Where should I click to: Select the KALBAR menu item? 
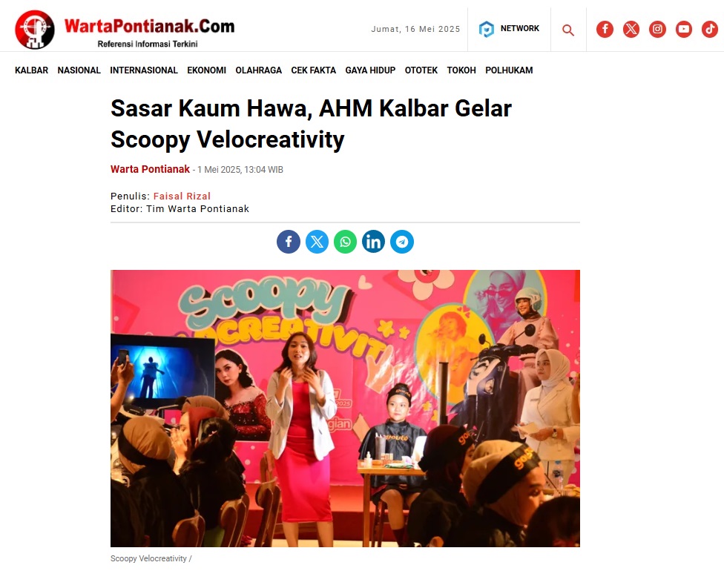pos(31,70)
